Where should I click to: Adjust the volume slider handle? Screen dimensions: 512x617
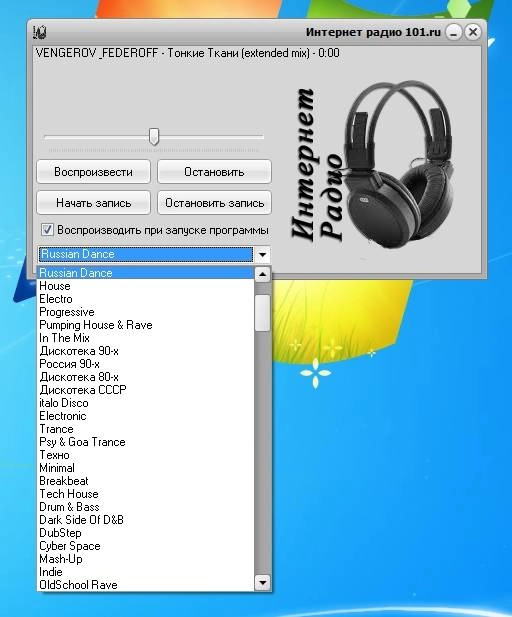point(154,137)
